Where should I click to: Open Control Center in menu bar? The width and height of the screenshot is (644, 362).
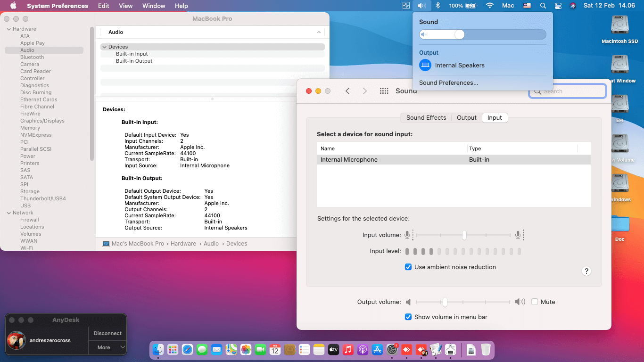(558, 6)
